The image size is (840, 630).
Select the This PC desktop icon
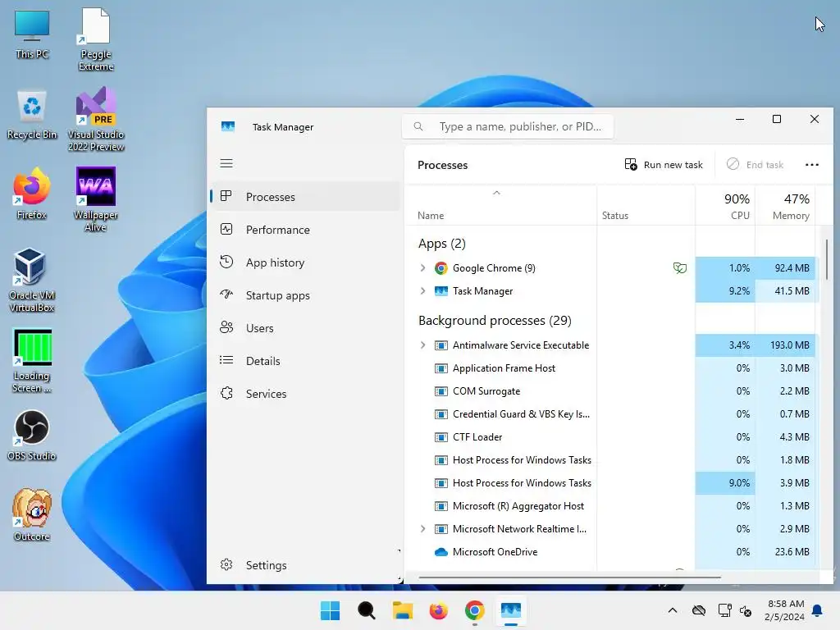point(32,34)
